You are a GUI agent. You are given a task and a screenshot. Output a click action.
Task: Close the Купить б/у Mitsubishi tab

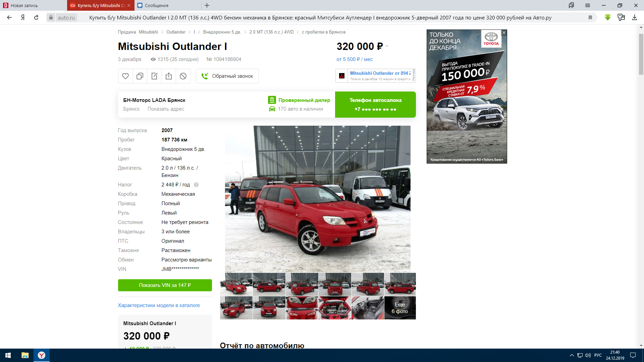click(x=129, y=5)
